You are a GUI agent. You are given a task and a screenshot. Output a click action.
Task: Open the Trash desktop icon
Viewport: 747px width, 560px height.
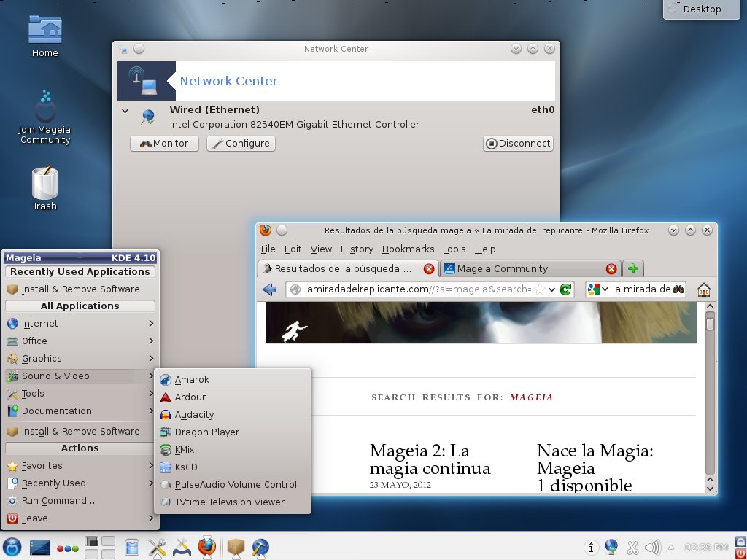(x=44, y=189)
